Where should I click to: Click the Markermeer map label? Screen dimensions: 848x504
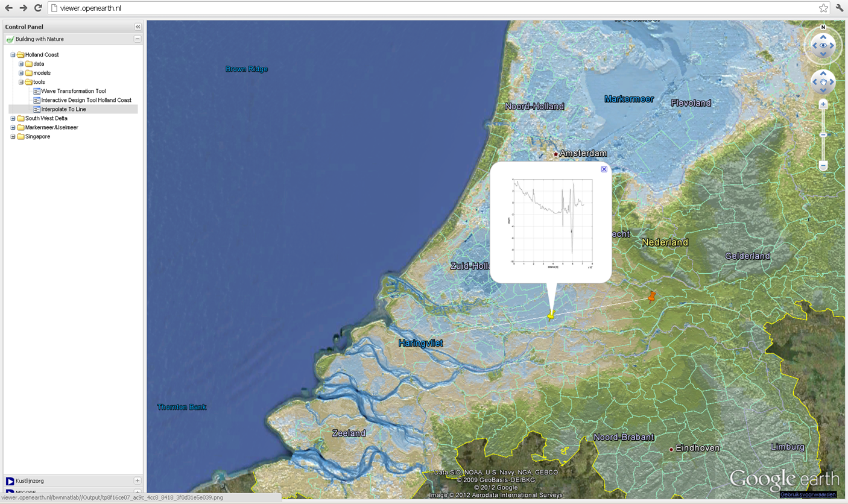tap(629, 99)
